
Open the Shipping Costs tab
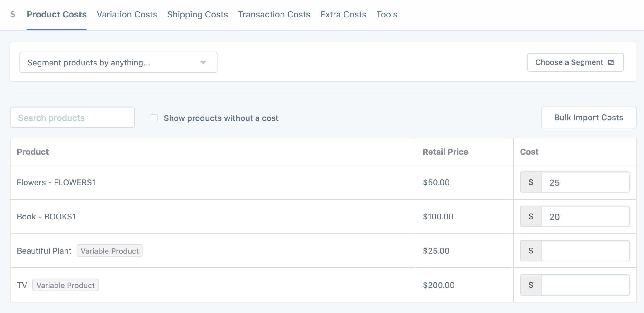pos(197,15)
